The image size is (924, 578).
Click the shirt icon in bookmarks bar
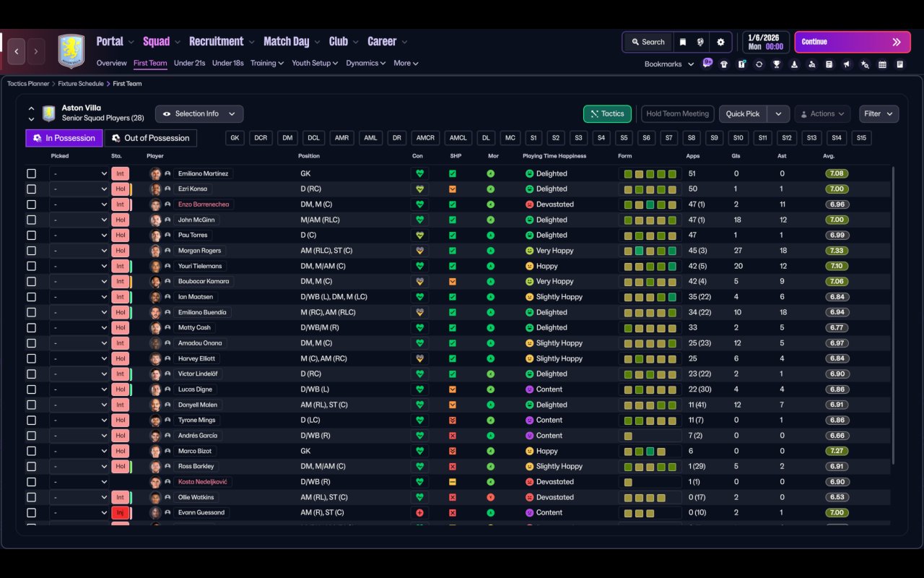tap(724, 64)
